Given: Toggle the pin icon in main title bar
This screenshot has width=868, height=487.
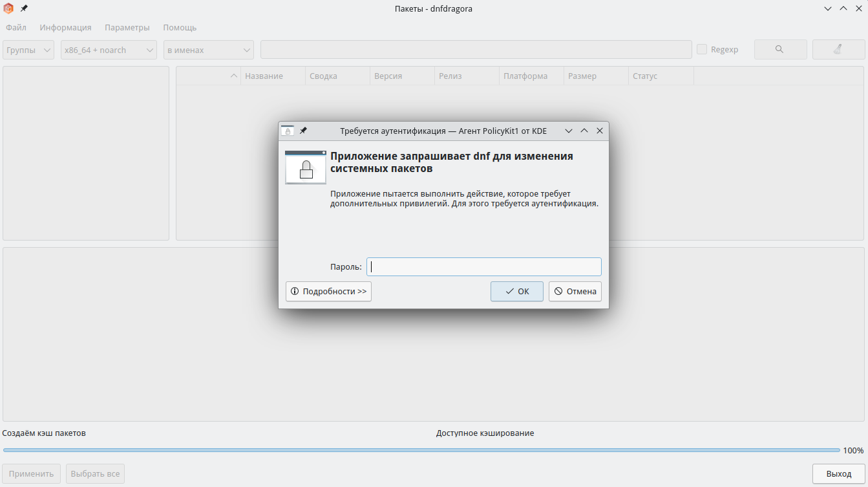Looking at the screenshot, I should [x=24, y=8].
